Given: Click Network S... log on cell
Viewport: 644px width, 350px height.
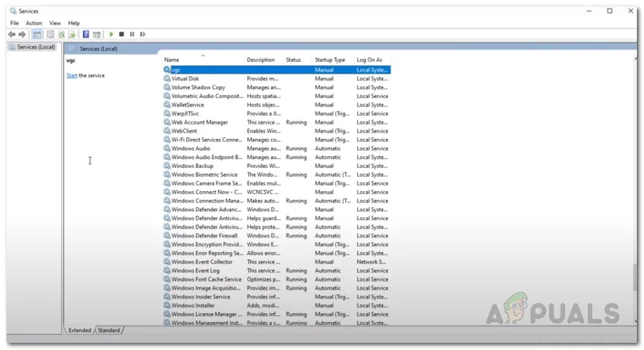Looking at the screenshot, I should click(371, 262).
